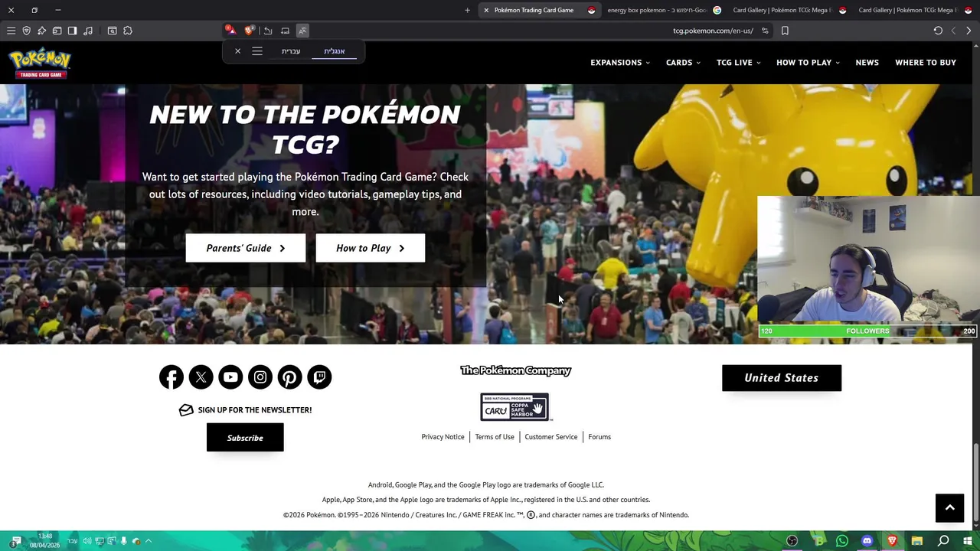Select אנגלית (English) in translate popup
This screenshot has width=980, height=551.
(x=335, y=51)
